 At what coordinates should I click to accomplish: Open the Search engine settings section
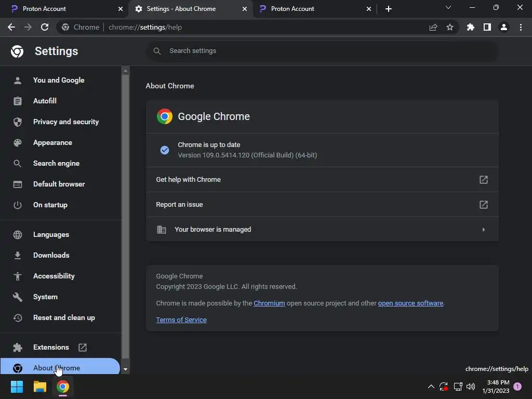60,164
